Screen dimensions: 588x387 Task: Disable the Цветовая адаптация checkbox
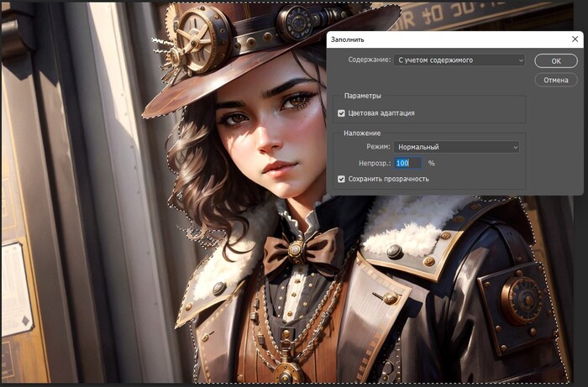[341, 112]
